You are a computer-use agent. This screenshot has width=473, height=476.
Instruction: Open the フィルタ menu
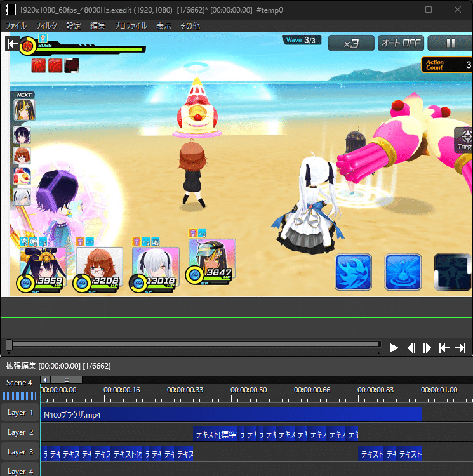click(x=46, y=26)
